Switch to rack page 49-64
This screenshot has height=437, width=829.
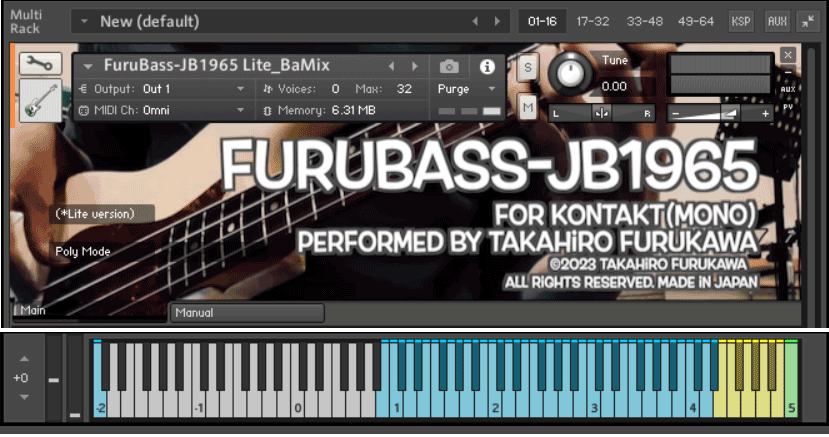point(696,21)
